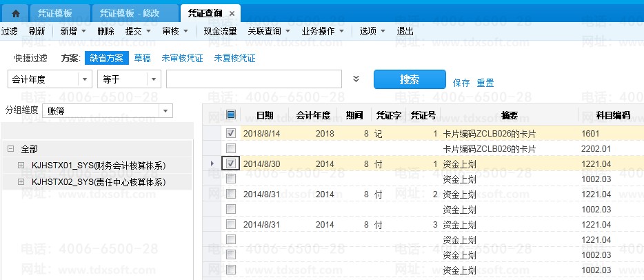This screenshot has height=280, width=644.
Task: Click the filter value input field
Action: (x=254, y=80)
